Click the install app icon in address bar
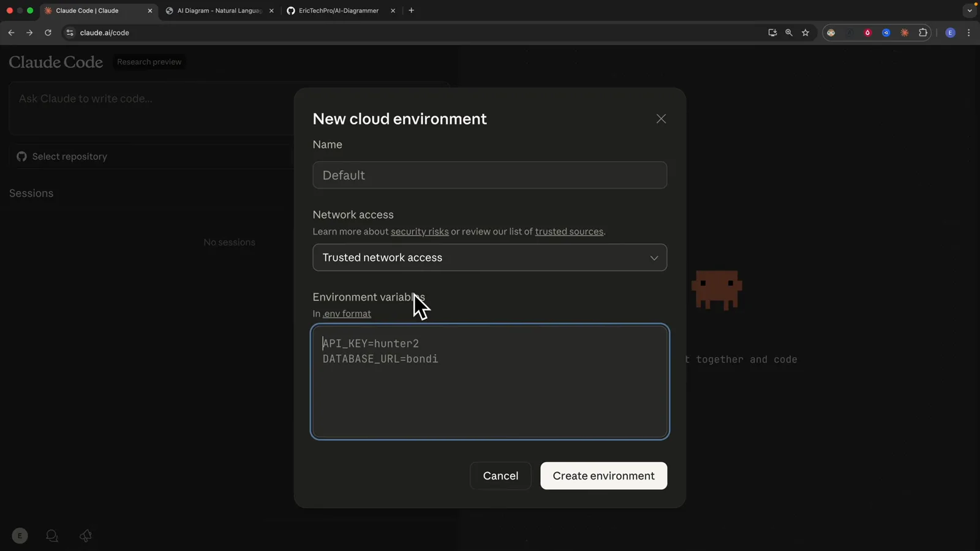The width and height of the screenshot is (980, 551). pyautogui.click(x=772, y=32)
